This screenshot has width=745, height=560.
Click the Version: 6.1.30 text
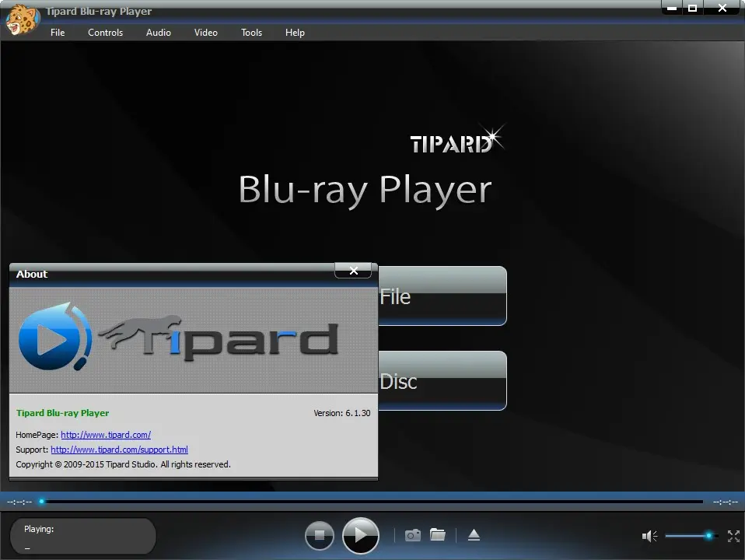click(x=341, y=413)
